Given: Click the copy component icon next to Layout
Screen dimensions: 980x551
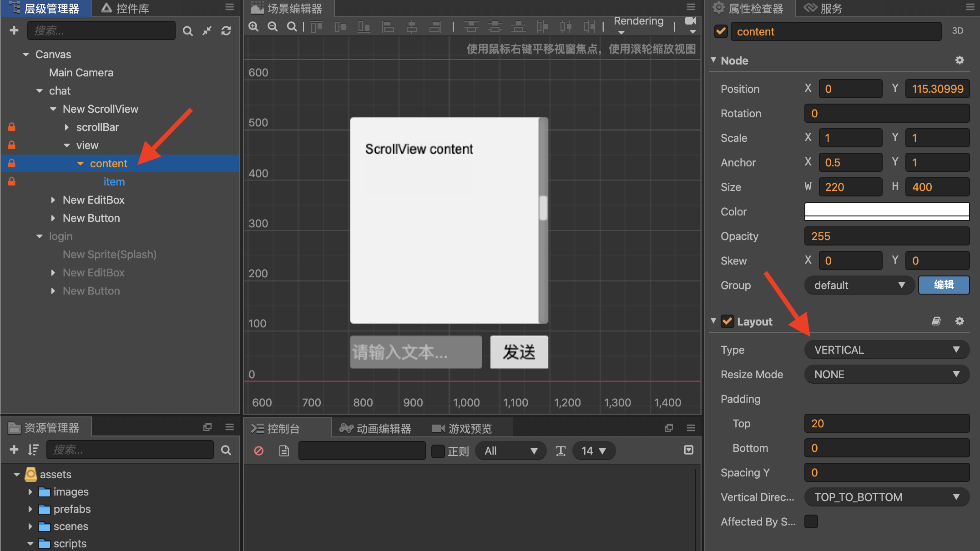Looking at the screenshot, I should pyautogui.click(x=936, y=321).
